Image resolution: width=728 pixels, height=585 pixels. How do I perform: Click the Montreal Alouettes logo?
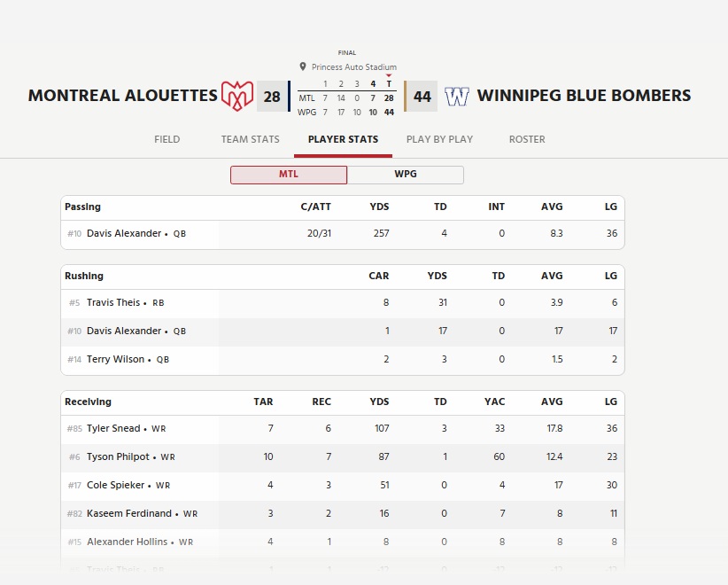[x=237, y=96]
